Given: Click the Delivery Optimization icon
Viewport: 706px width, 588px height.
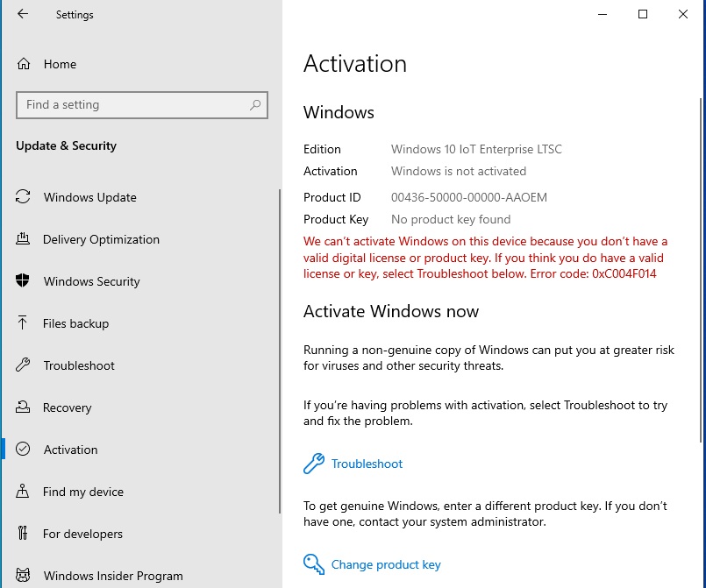Looking at the screenshot, I should pos(24,239).
